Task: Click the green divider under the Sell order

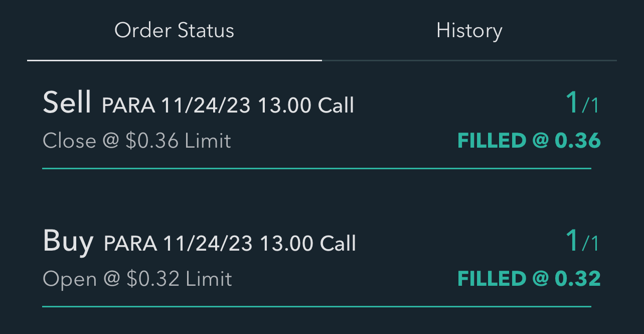Action: (x=316, y=169)
